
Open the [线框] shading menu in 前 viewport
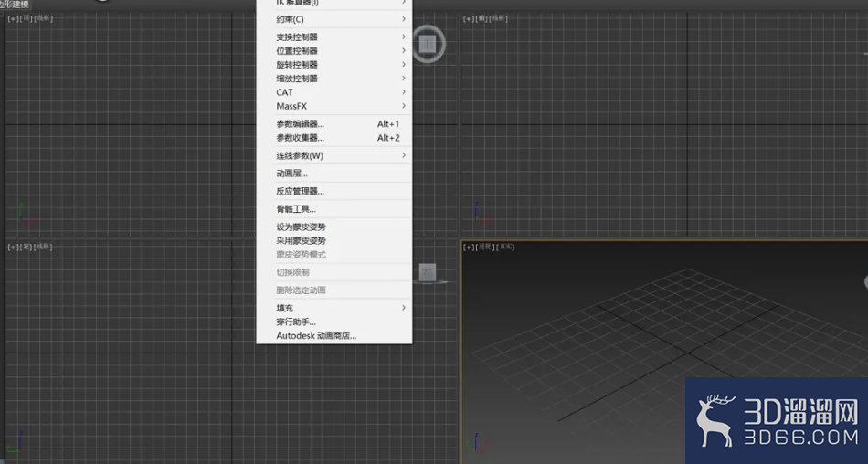pos(499,19)
